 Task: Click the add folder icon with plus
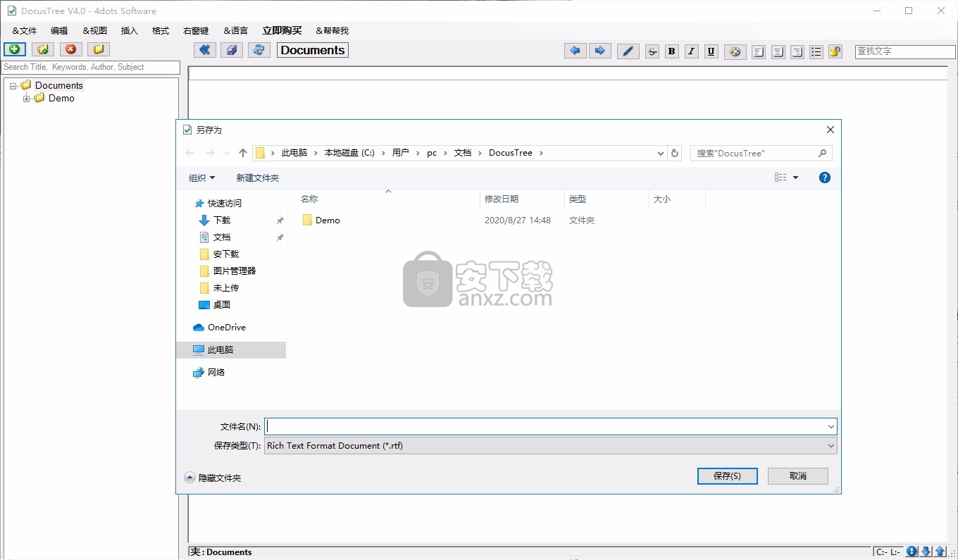click(x=43, y=49)
